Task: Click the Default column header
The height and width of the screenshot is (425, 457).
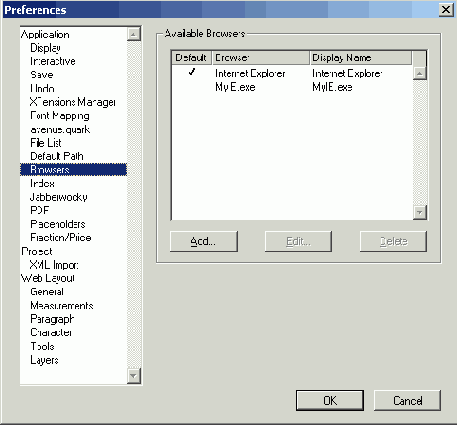Action: point(191,58)
